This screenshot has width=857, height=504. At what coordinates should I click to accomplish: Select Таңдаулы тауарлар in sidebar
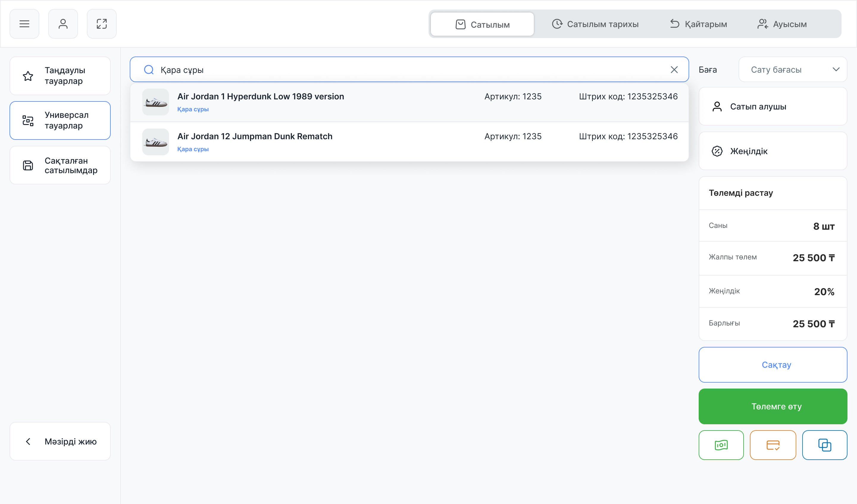click(x=60, y=76)
